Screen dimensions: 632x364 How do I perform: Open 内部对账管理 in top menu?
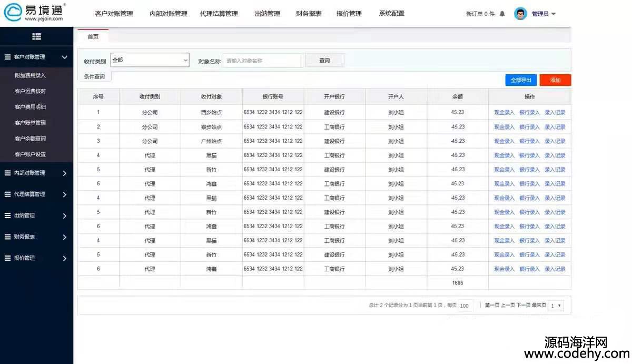tap(169, 14)
